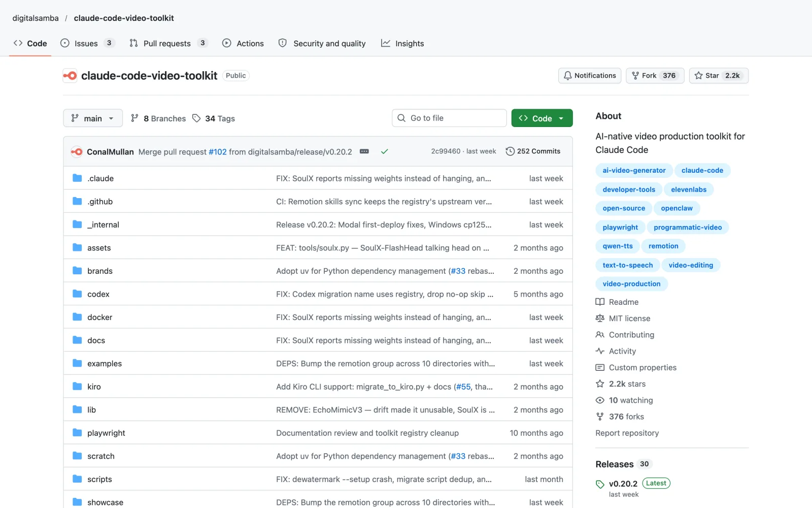This screenshot has width=812, height=508.
Task: Open the green Code dropdown
Action: click(542, 118)
